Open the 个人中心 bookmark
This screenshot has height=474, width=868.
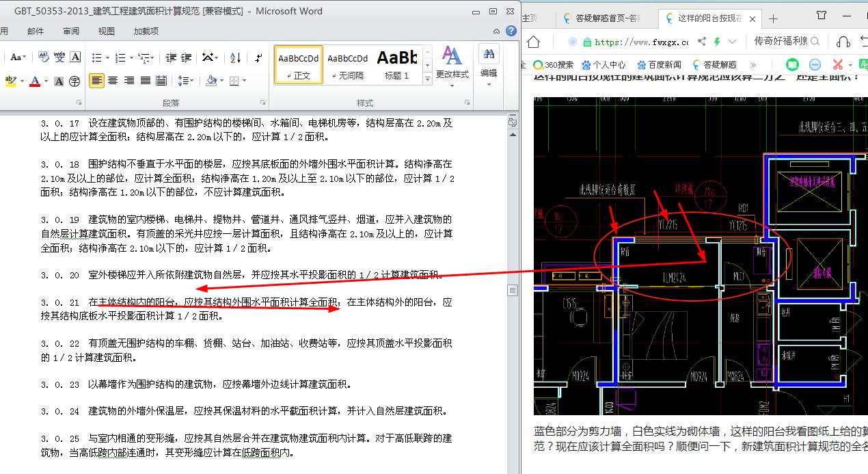pyautogui.click(x=603, y=64)
